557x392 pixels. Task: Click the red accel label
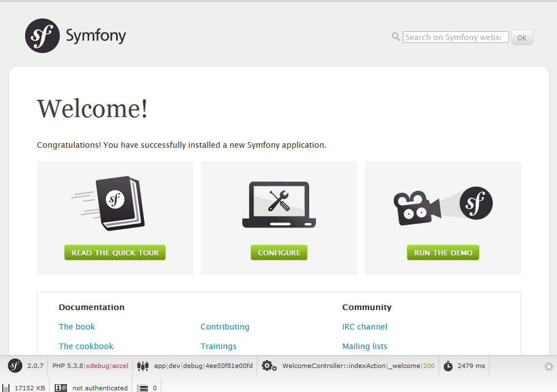[120, 366]
